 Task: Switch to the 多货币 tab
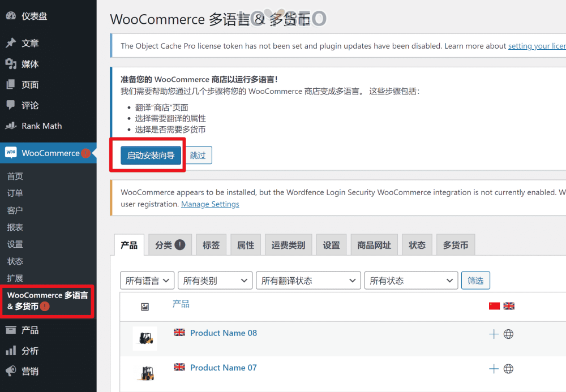coord(456,245)
